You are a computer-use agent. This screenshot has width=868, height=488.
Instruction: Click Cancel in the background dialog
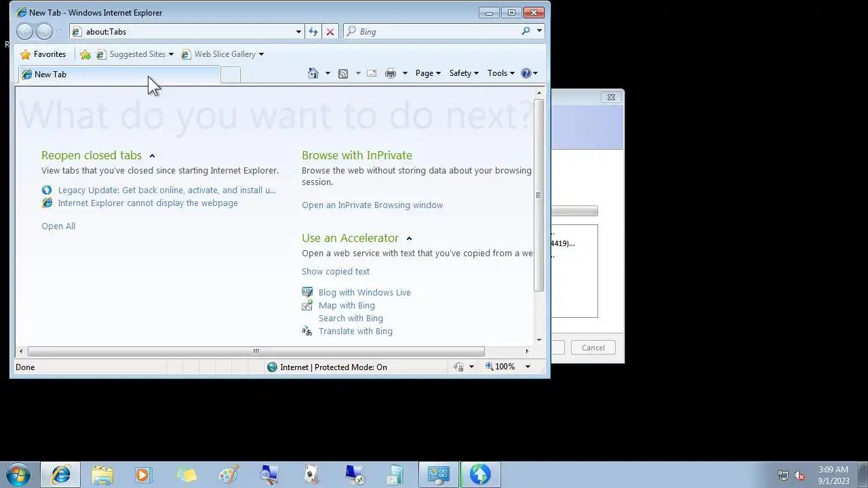click(593, 348)
